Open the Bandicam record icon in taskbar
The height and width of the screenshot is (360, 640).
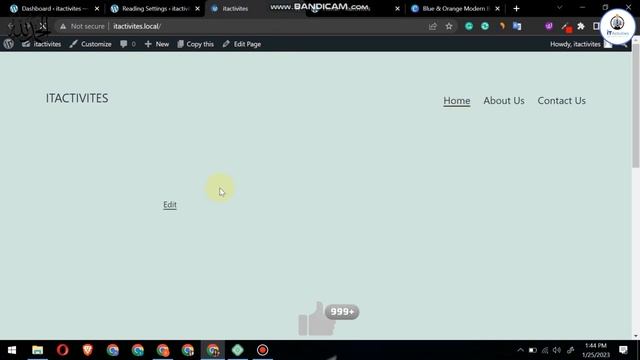click(x=262, y=350)
